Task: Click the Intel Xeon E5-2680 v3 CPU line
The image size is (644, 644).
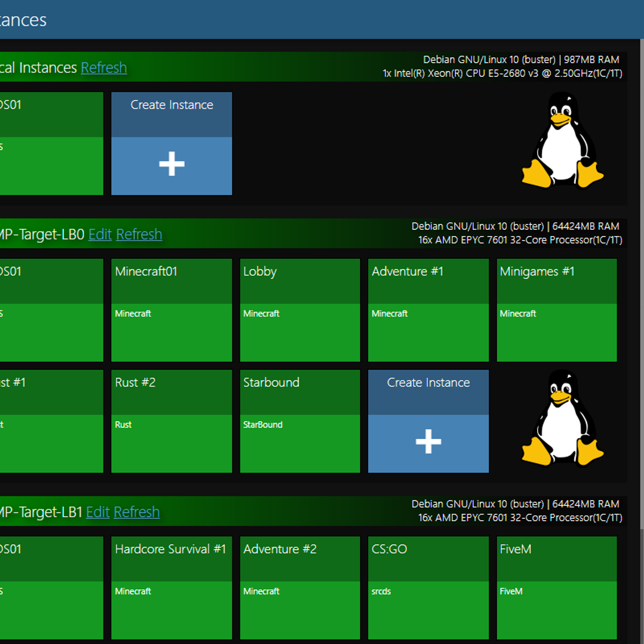Action: (x=502, y=74)
